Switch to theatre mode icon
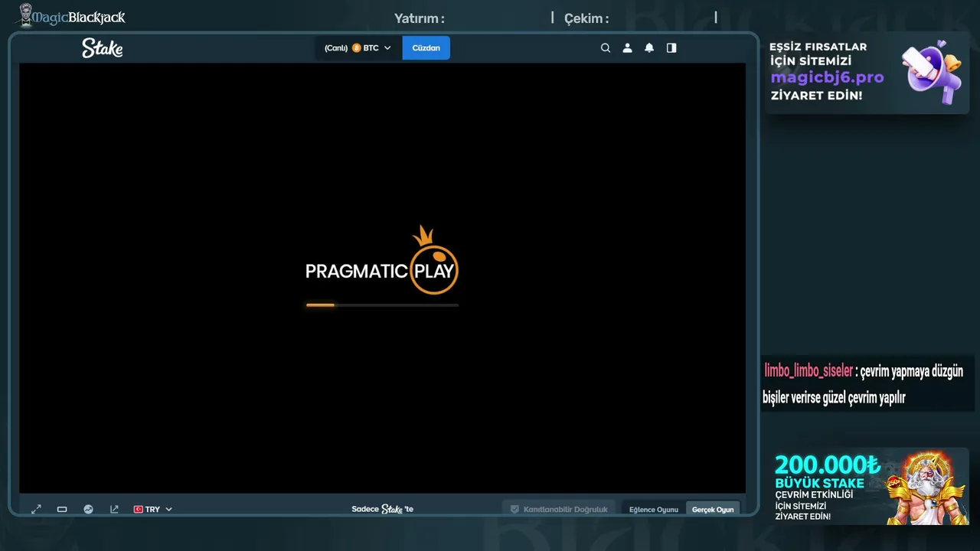Image resolution: width=980 pixels, height=551 pixels. pyautogui.click(x=62, y=509)
